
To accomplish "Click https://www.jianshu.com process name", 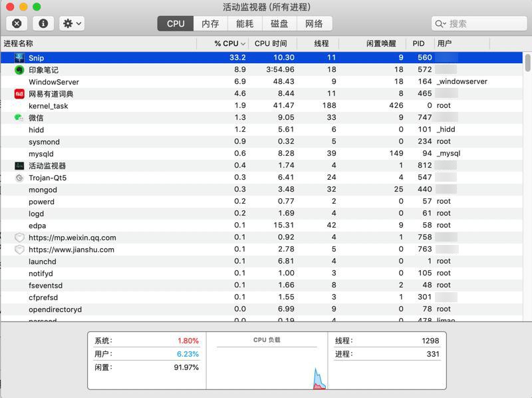I will [71, 250].
